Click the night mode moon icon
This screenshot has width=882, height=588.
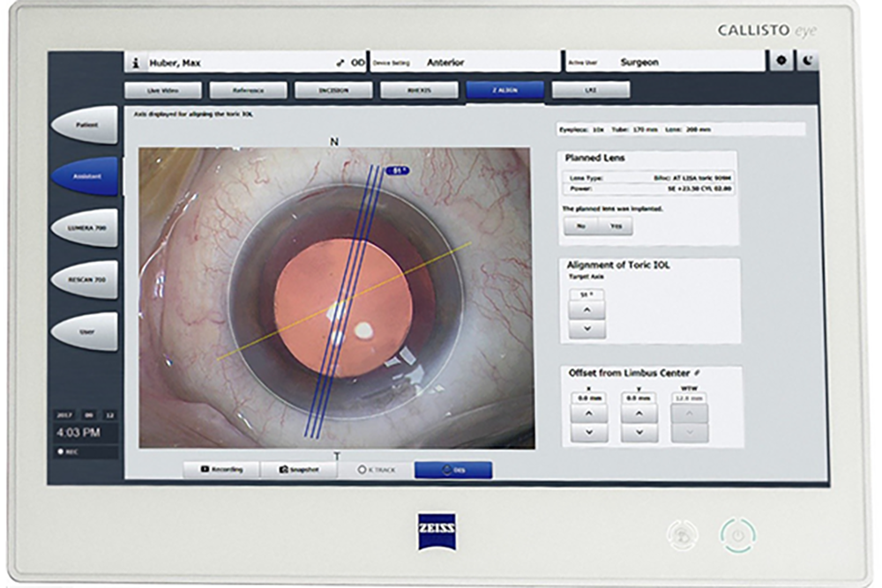click(x=808, y=62)
